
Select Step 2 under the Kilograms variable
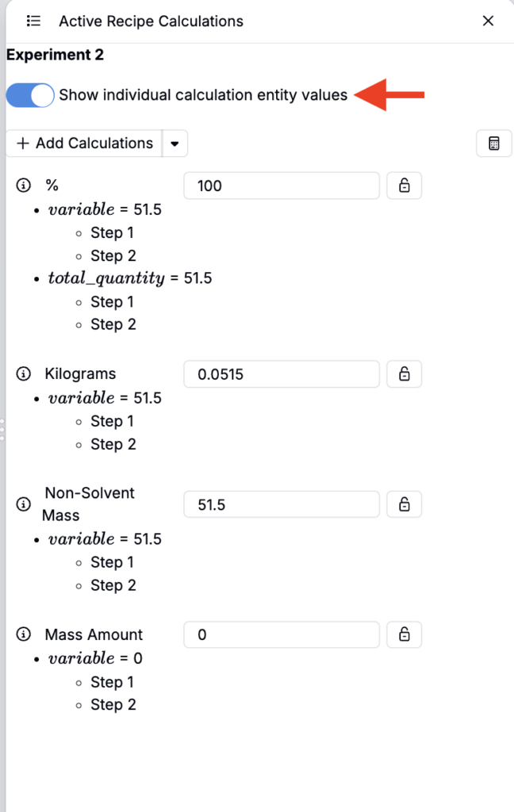pos(113,444)
